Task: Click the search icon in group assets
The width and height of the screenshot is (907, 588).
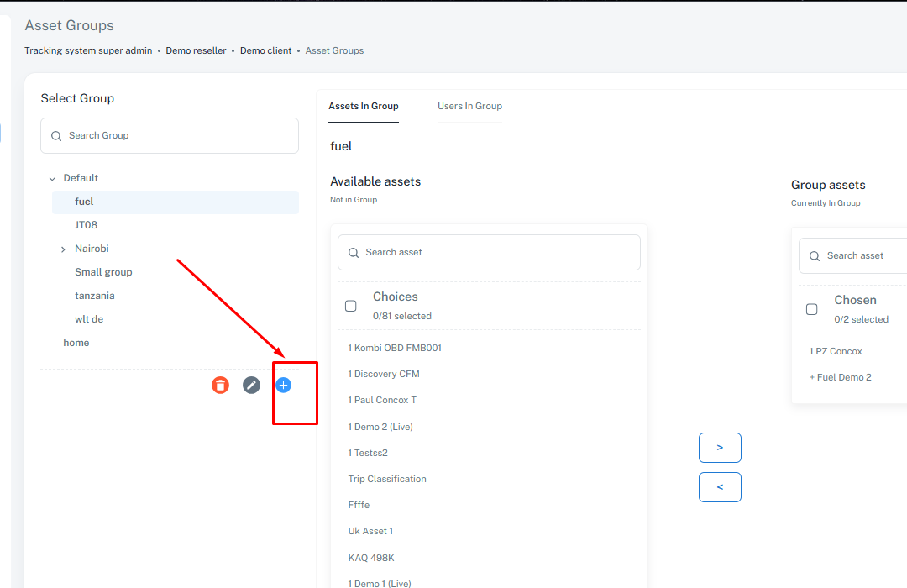Action: click(x=815, y=256)
